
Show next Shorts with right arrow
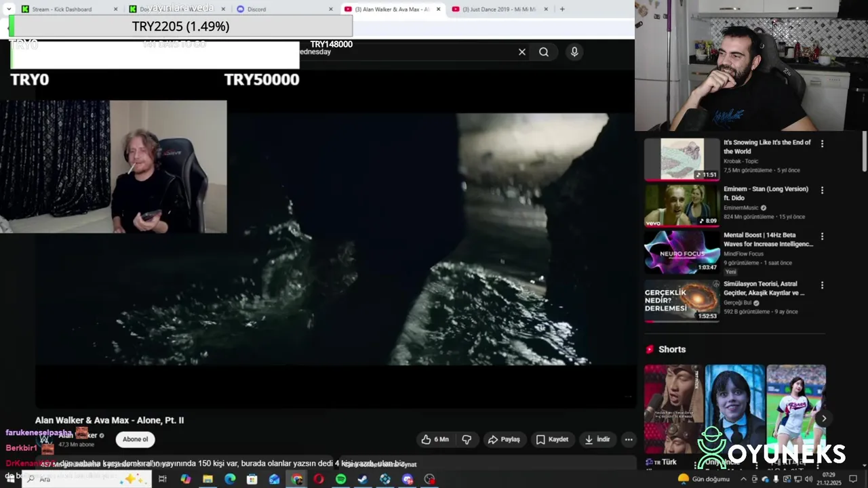click(824, 418)
